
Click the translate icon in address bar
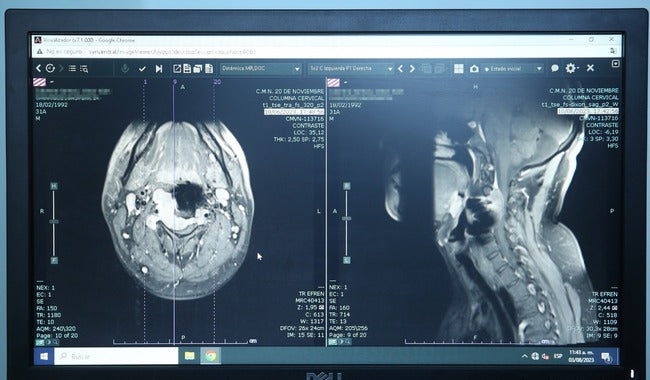(613, 51)
